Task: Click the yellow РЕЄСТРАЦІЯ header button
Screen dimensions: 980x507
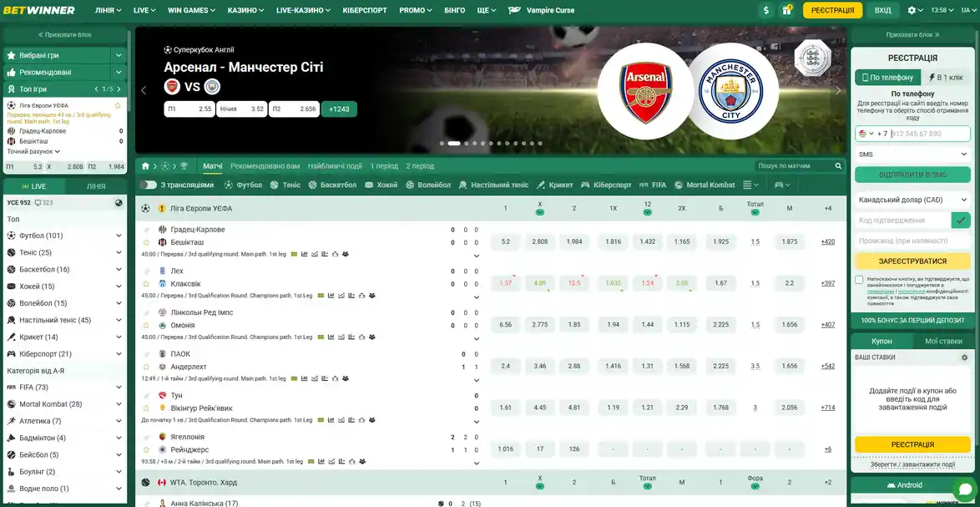Action: coord(832,10)
